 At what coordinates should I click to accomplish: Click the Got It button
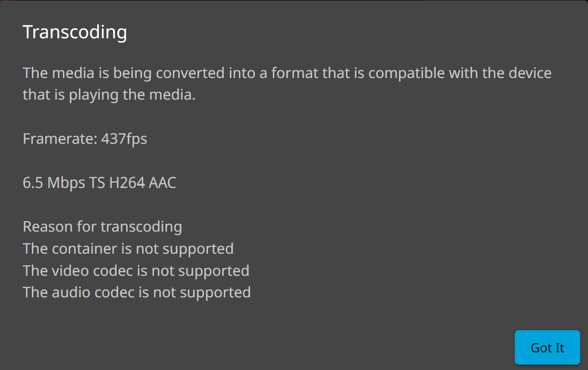[x=547, y=347]
